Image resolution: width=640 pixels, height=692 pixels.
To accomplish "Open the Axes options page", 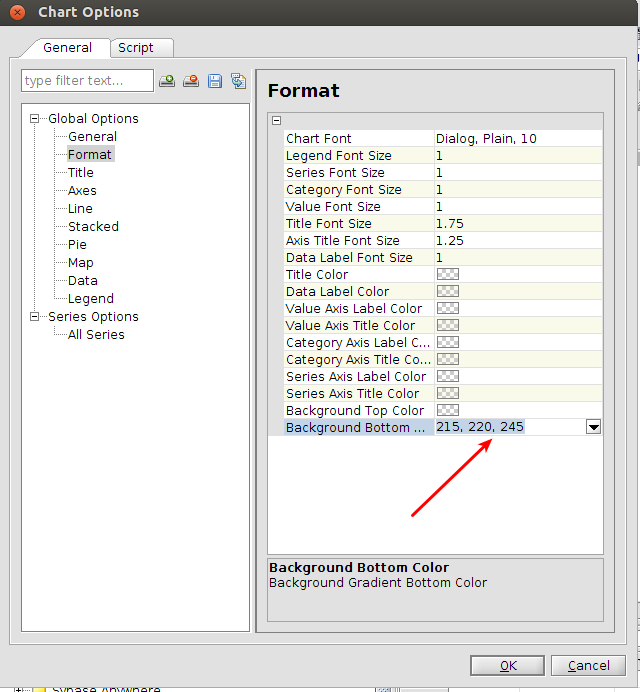I will coord(82,191).
